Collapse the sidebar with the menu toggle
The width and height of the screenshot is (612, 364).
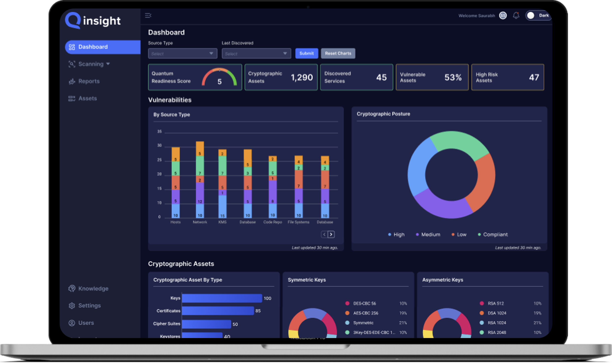coord(148,15)
